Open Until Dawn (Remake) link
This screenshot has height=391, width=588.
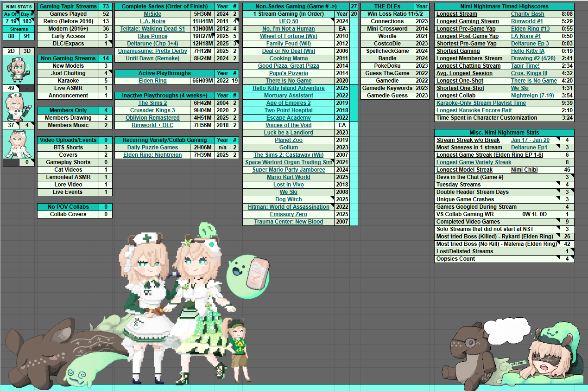point(152,58)
